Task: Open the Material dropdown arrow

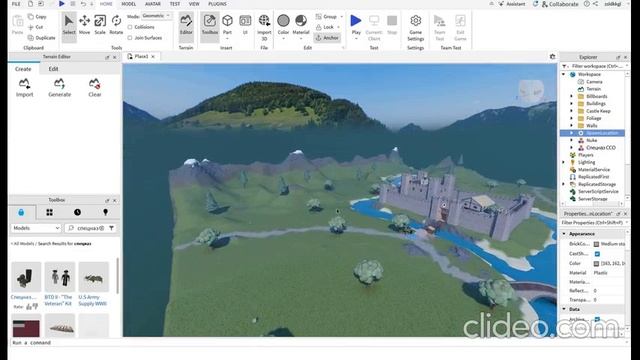Action: (301, 39)
